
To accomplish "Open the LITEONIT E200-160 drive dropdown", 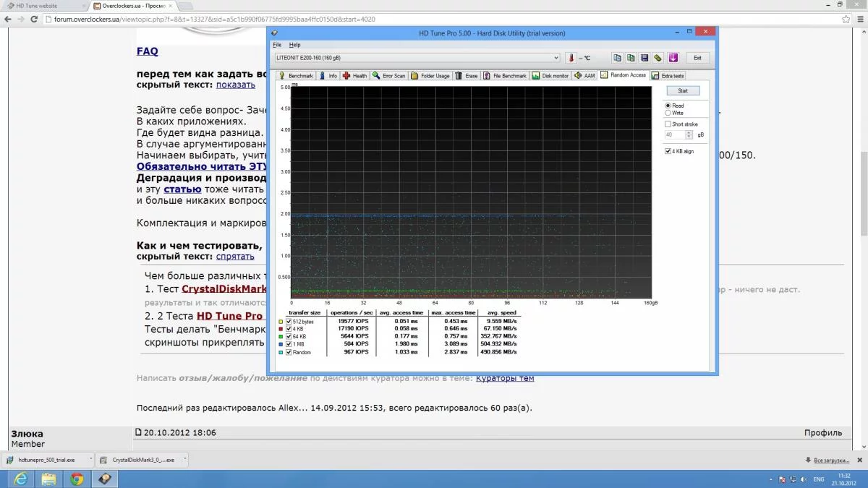I will 556,58.
